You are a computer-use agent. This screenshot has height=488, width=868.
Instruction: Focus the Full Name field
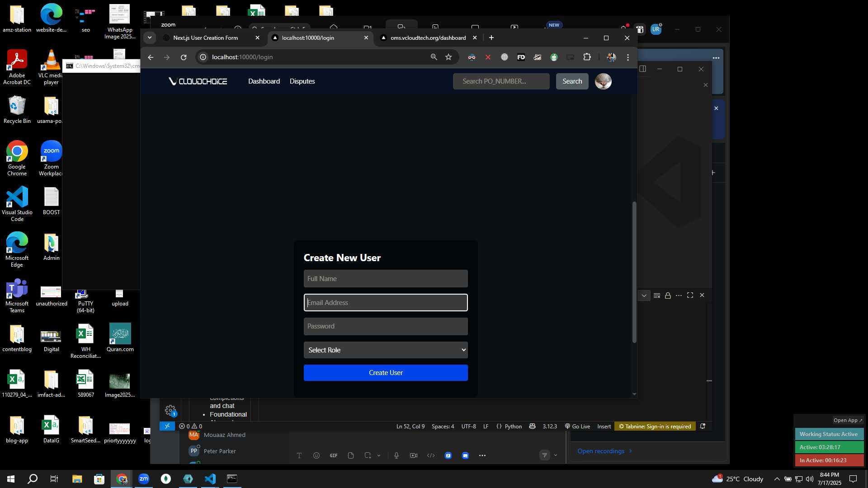(x=386, y=279)
